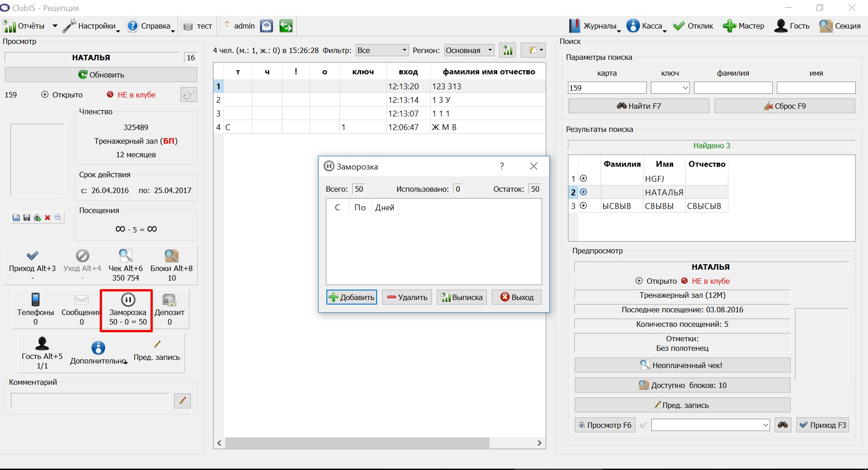Click Приход Alt+3 check-in button
This screenshot has height=470, width=868.
[32, 265]
